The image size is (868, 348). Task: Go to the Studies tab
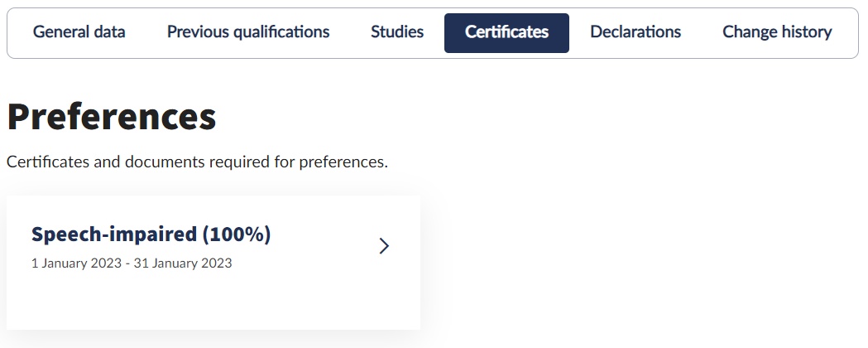pyautogui.click(x=397, y=32)
